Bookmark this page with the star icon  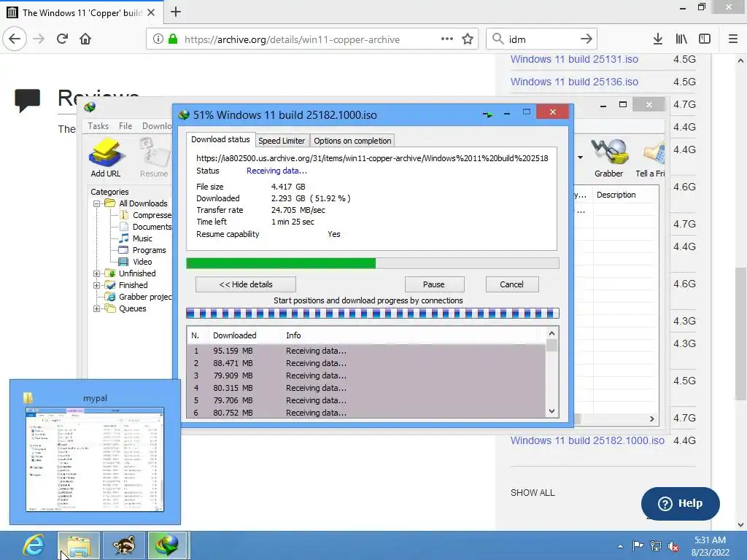(x=468, y=39)
